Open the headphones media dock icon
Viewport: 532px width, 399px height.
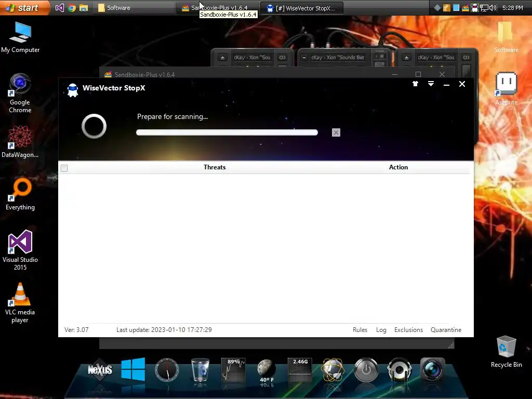coord(400,369)
